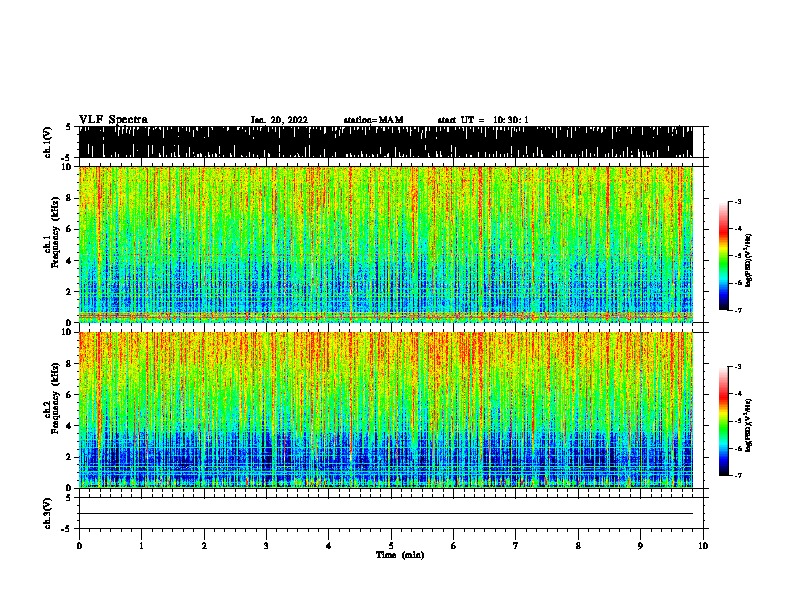Click the ch.1 spectrogram panel
The width and height of the screenshot is (792, 612).
tap(386, 244)
